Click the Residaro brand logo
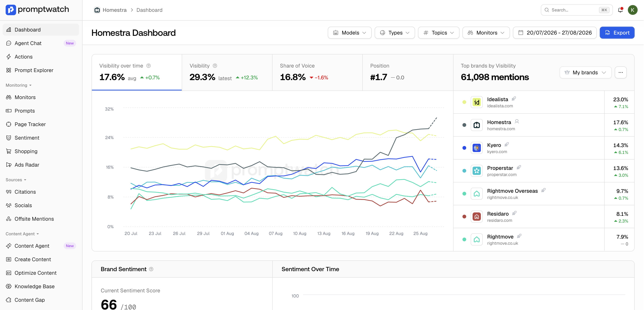The height and width of the screenshot is (310, 644). [477, 216]
